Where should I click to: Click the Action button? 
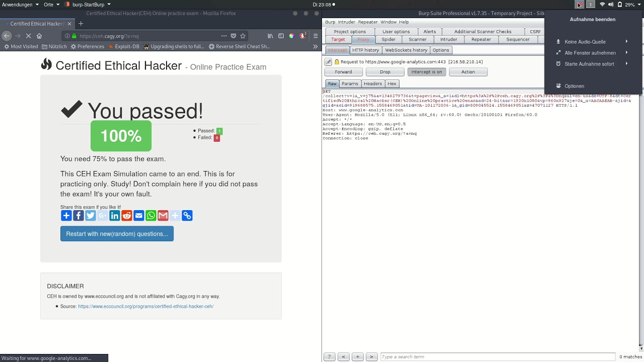(x=468, y=72)
